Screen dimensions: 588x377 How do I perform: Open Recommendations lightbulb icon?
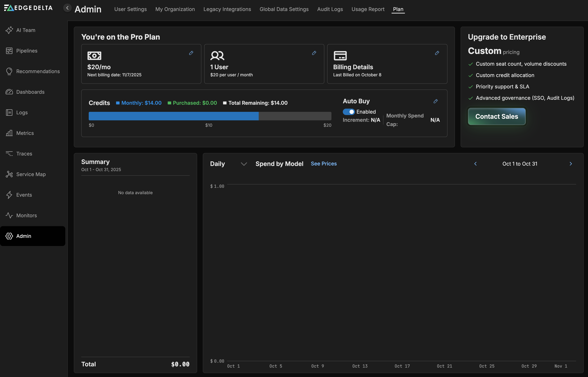click(x=9, y=71)
